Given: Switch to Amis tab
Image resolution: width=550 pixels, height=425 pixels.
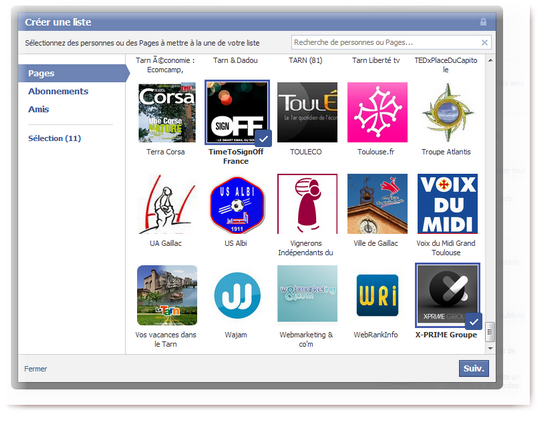Looking at the screenshot, I should coord(39,109).
